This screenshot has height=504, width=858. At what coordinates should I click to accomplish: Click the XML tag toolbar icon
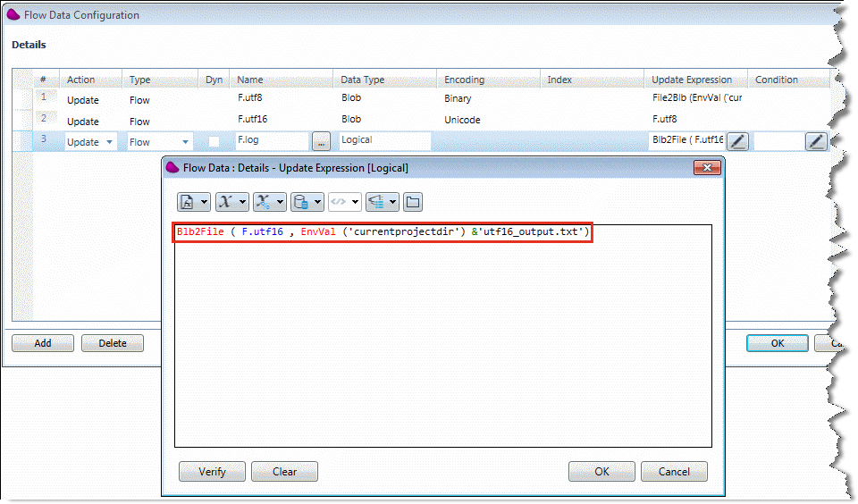[x=338, y=202]
